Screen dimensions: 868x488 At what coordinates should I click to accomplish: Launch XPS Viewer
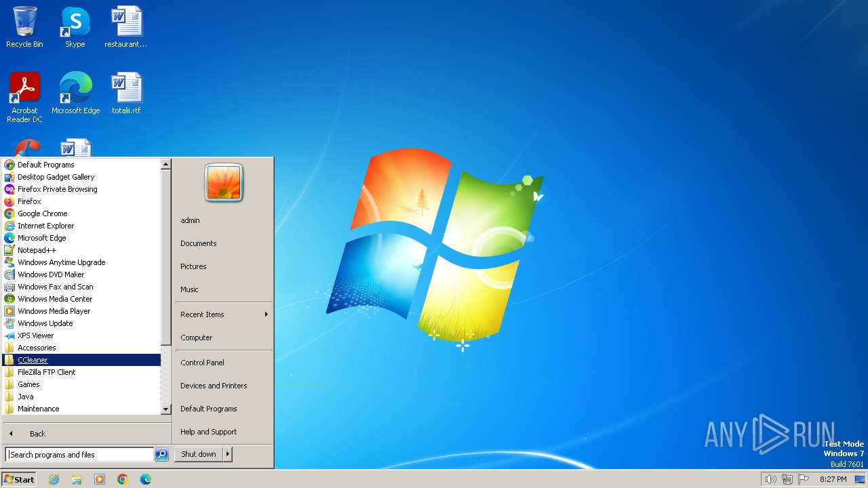pos(81,335)
